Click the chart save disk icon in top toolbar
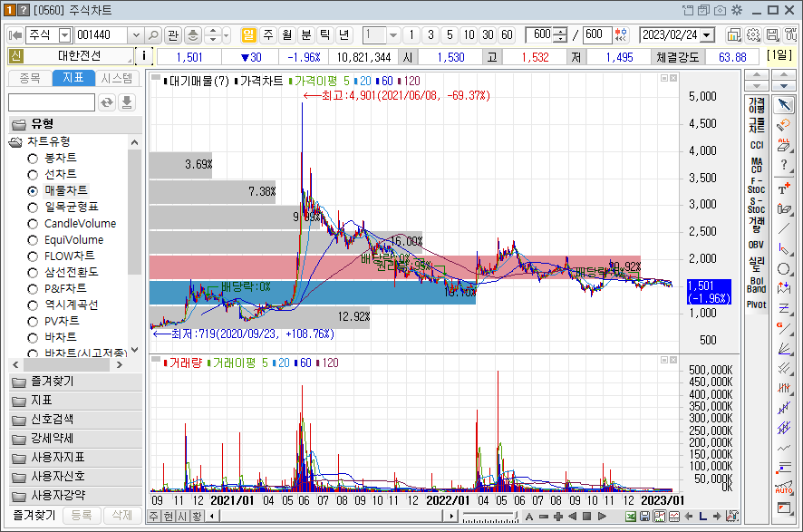Image resolution: width=803 pixels, height=532 pixels. click(x=772, y=34)
